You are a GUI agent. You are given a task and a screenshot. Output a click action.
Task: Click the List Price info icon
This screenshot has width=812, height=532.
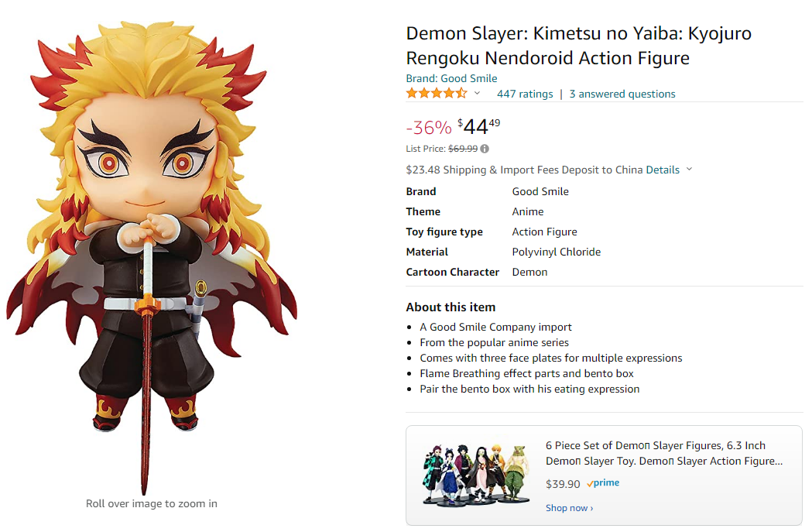click(485, 149)
